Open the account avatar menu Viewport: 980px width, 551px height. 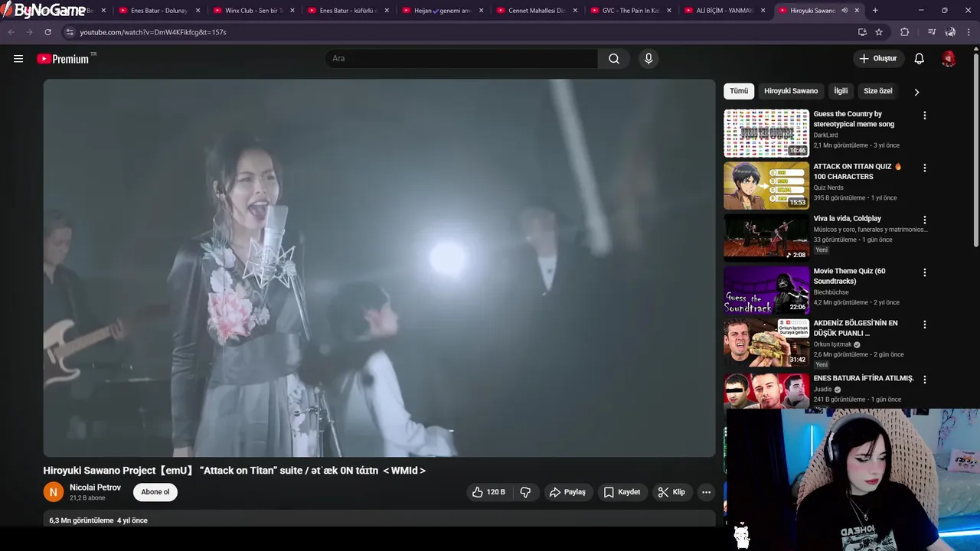tap(949, 59)
